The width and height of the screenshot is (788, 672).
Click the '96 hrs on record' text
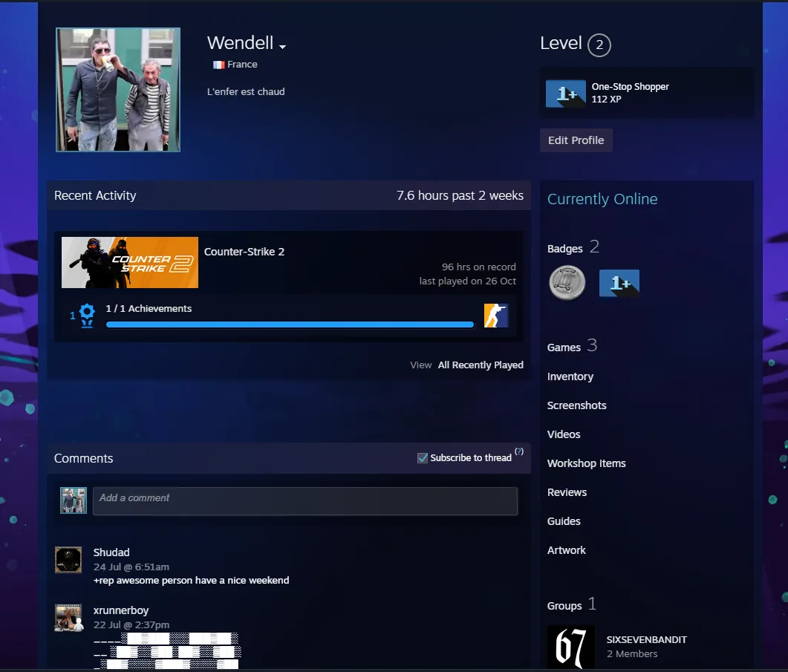[x=479, y=267]
